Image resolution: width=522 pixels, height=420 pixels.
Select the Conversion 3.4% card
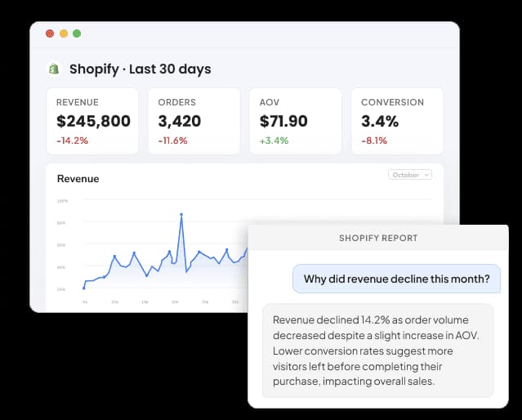397,121
